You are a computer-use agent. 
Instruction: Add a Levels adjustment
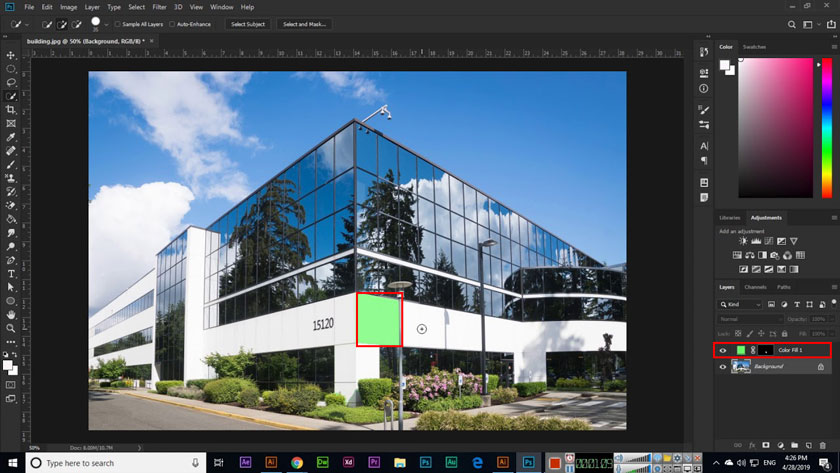tap(756, 241)
